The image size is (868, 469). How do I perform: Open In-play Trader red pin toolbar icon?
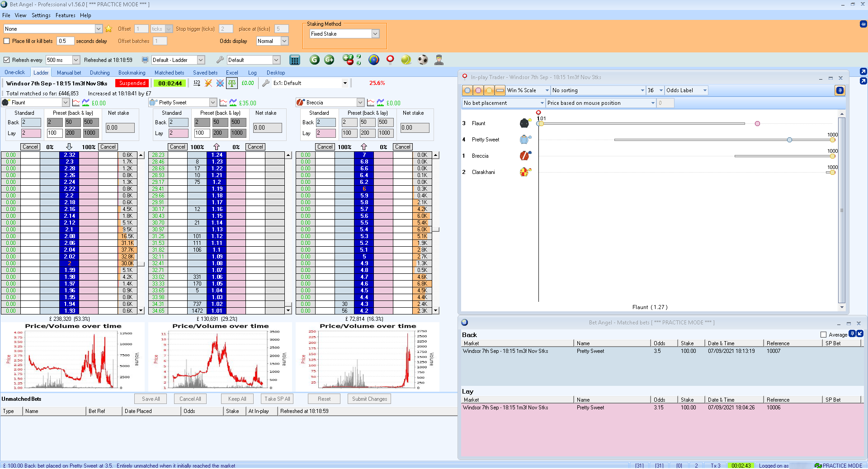(390, 60)
